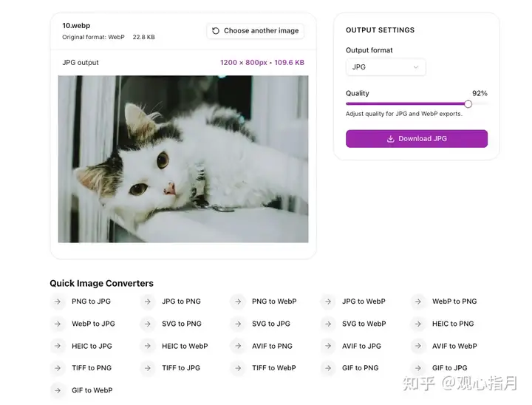Click the Quality slider handle
The width and height of the screenshot is (532, 405).
[x=468, y=104]
